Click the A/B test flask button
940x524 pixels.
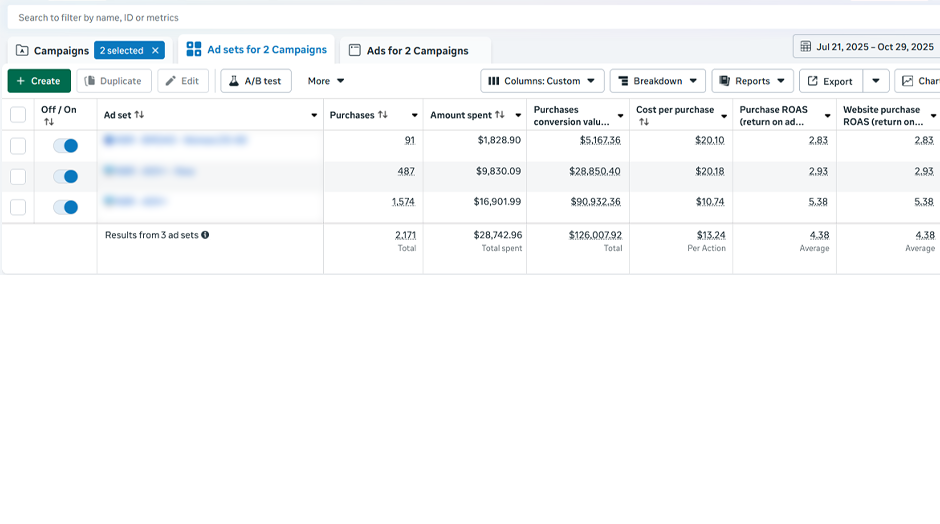256,81
